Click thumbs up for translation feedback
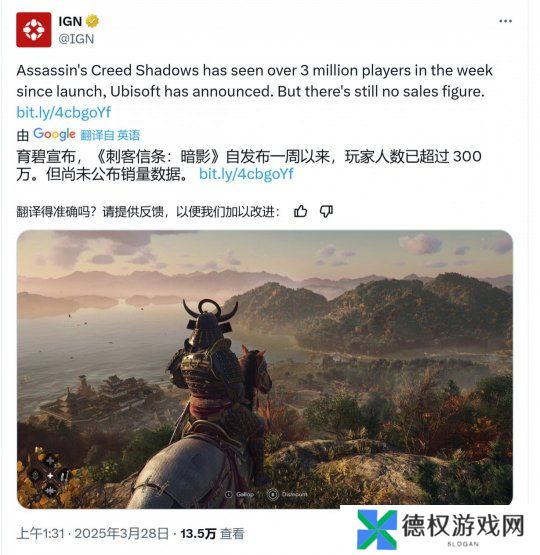This screenshot has width=540, height=555. click(x=300, y=212)
